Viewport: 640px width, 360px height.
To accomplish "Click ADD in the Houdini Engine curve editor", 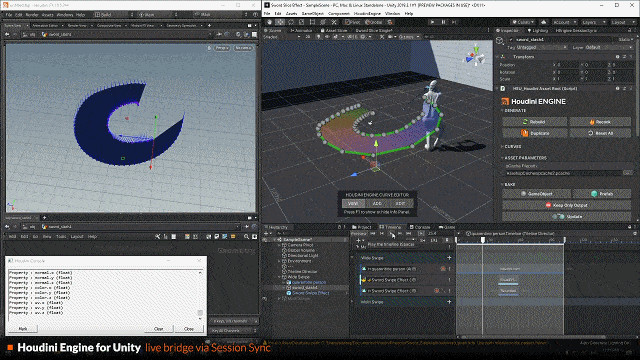I will [377, 203].
